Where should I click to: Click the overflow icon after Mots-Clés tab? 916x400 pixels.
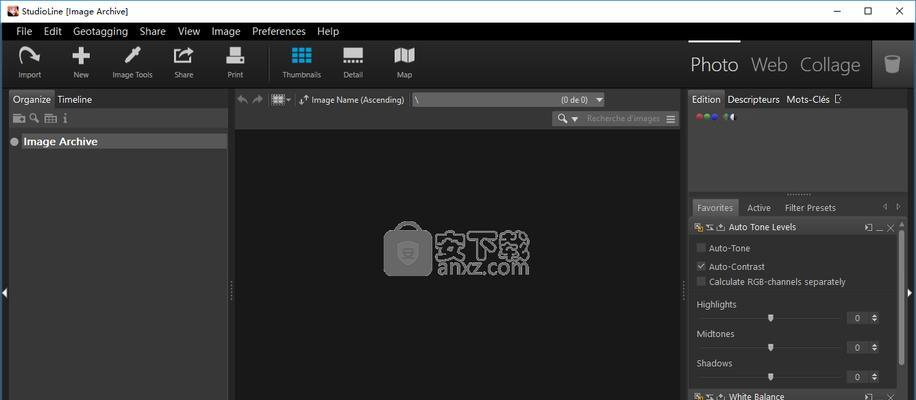click(838, 99)
